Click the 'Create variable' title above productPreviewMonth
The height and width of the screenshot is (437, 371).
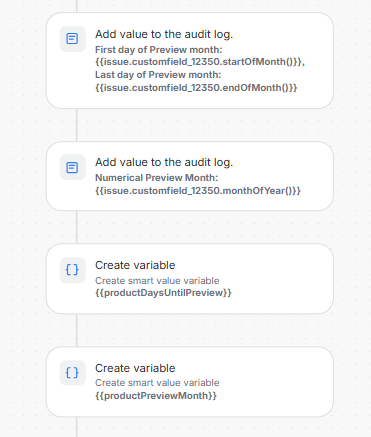[x=135, y=368]
